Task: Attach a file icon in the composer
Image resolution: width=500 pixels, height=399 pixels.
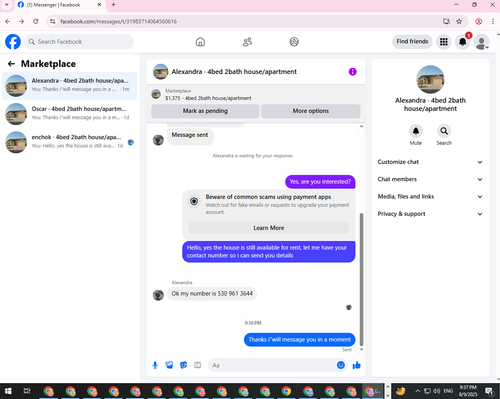Action: tap(169, 365)
